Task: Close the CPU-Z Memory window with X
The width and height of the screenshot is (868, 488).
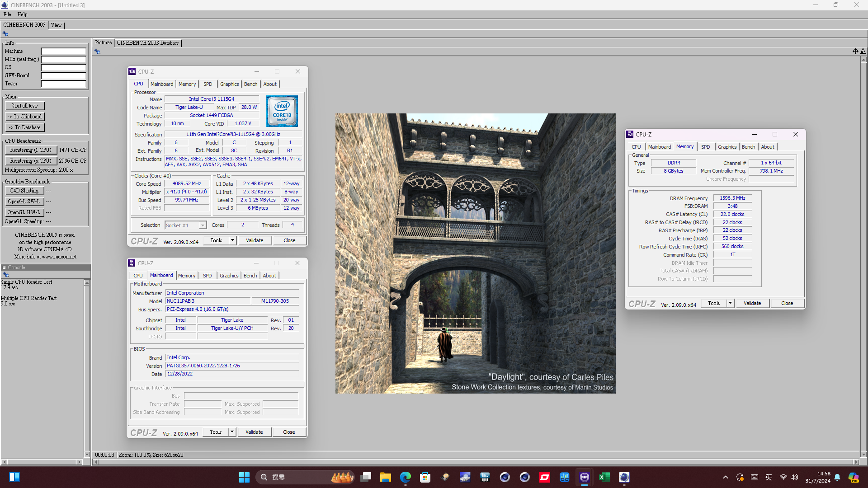Action: click(x=796, y=134)
